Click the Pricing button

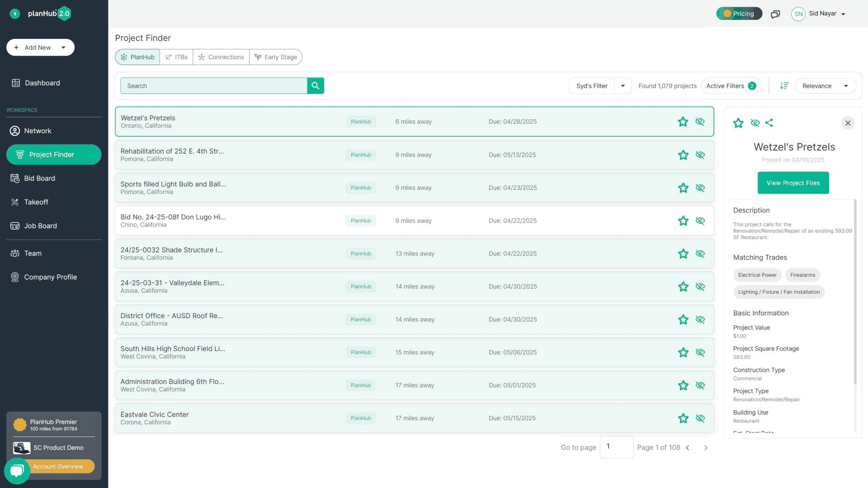click(739, 14)
